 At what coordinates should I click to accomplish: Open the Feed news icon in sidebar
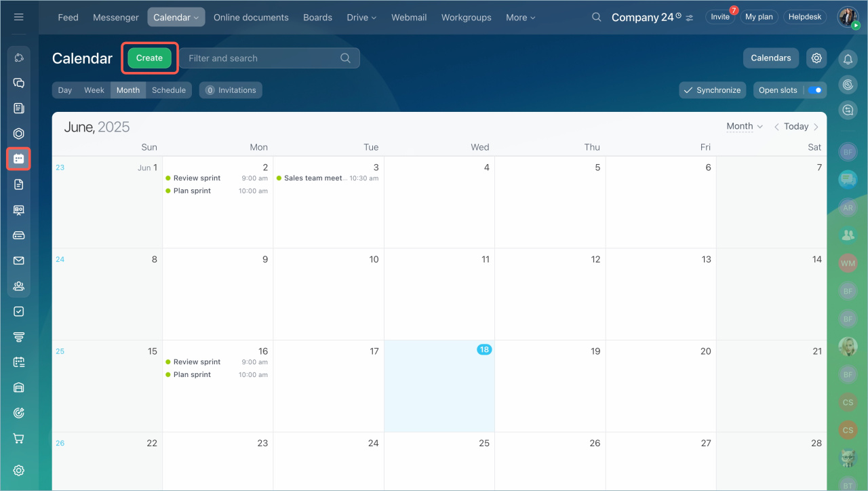pos(19,109)
